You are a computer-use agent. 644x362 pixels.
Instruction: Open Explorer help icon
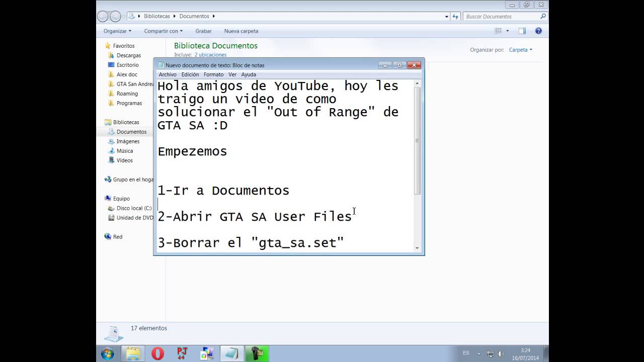click(x=538, y=31)
